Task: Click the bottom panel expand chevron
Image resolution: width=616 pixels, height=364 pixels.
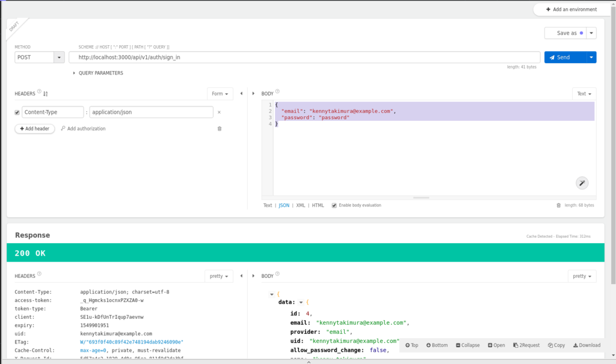Action: [309, 362]
